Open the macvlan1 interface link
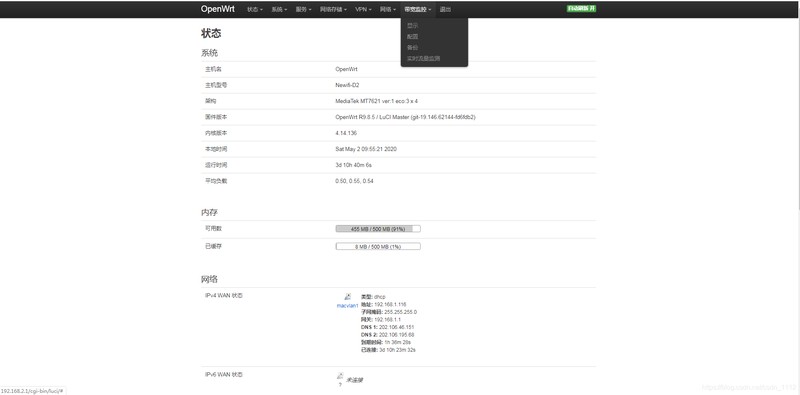Image resolution: width=800 pixels, height=395 pixels. pos(347,306)
